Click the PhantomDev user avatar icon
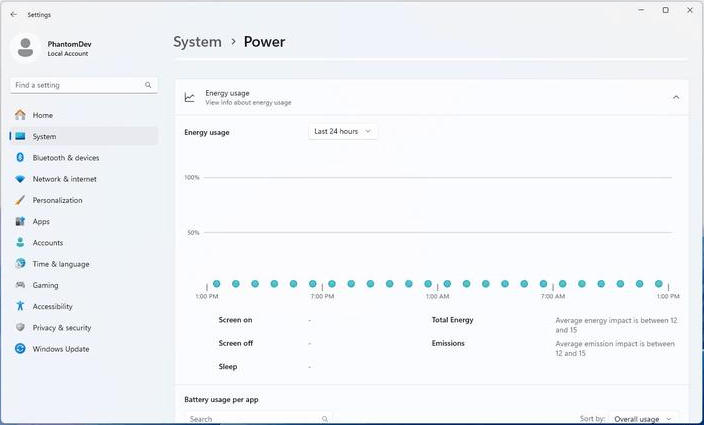The width and height of the screenshot is (704, 425). [25, 48]
